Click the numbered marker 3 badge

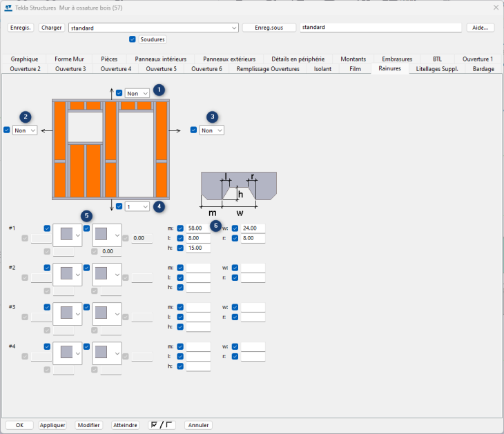(213, 117)
